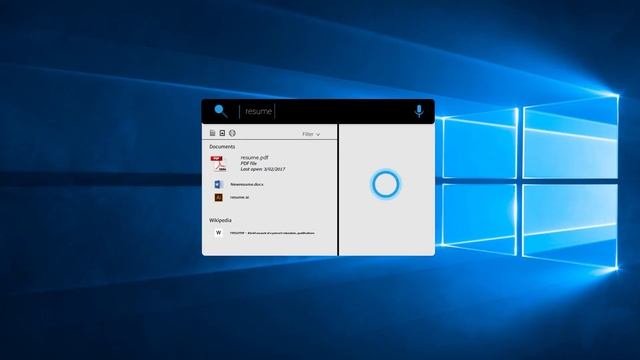Open the resume.ai result
This screenshot has width=640, height=360.
(x=239, y=197)
